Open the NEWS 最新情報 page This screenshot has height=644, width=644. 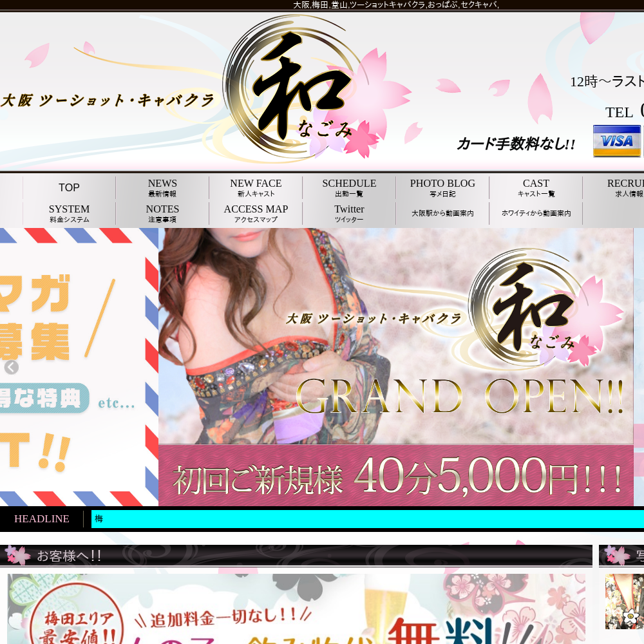point(162,188)
